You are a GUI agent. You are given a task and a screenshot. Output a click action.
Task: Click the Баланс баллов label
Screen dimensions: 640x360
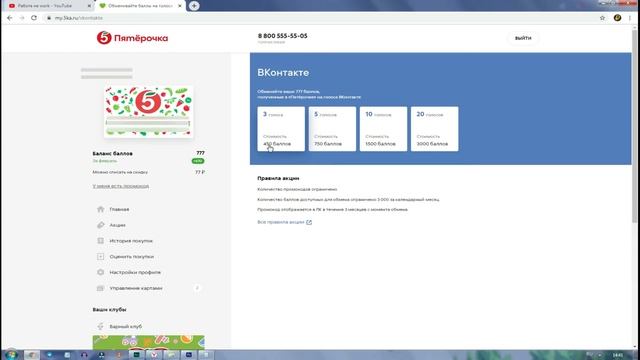coord(113,153)
